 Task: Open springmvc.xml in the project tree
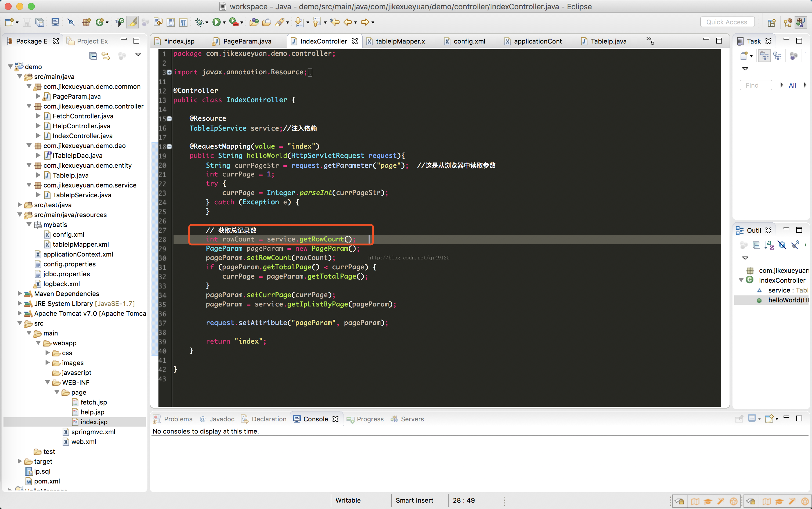tap(93, 432)
